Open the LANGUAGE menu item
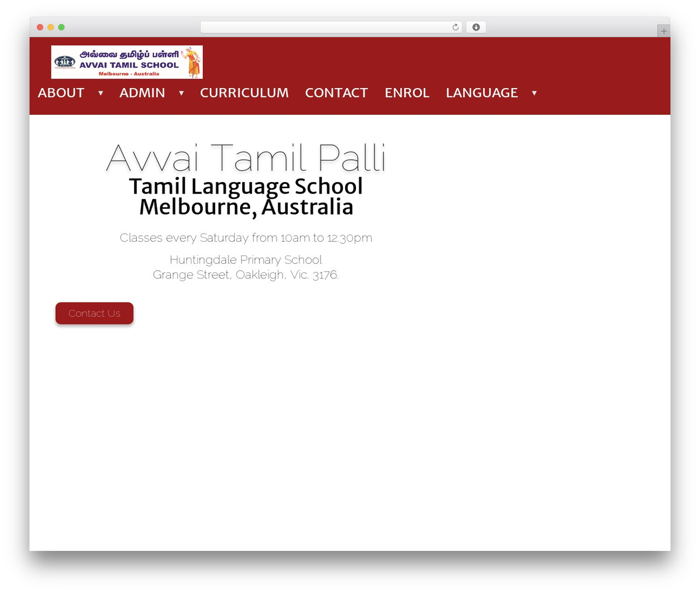700x593 pixels. tap(482, 93)
